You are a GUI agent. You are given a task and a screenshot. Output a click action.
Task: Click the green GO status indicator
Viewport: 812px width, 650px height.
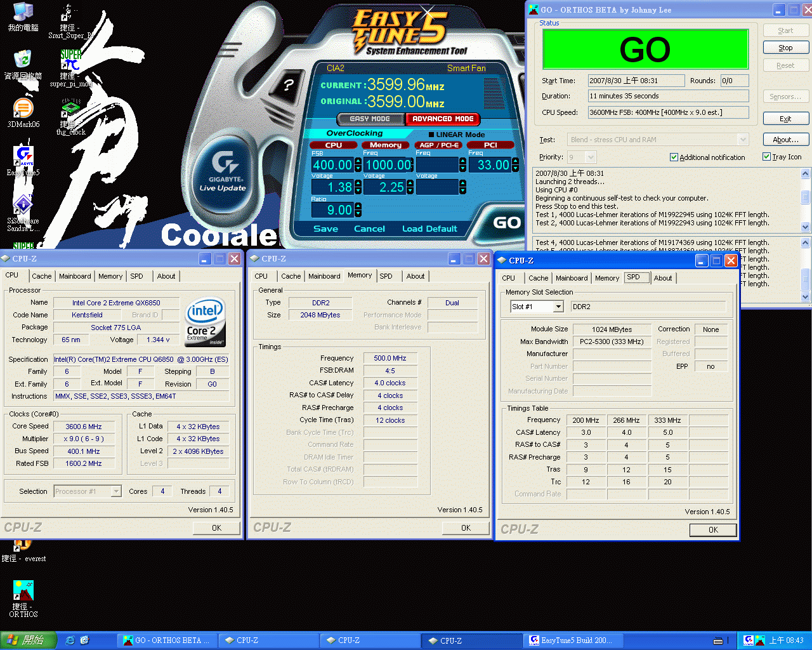point(645,50)
